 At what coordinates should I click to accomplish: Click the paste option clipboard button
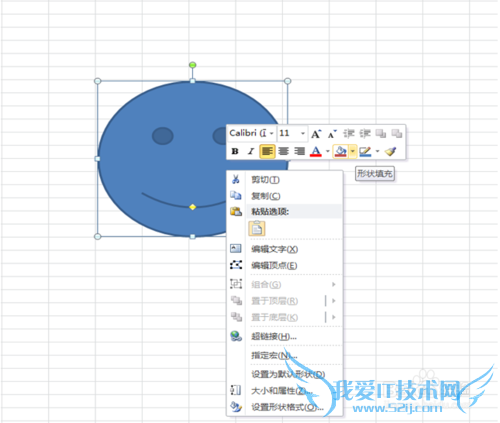pyautogui.click(x=257, y=229)
